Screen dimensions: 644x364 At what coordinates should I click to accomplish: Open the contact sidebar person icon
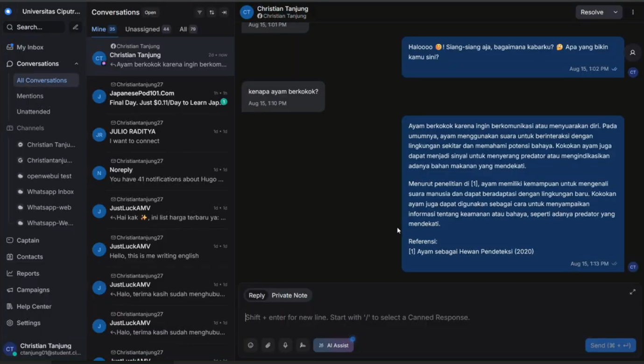pyautogui.click(x=633, y=53)
